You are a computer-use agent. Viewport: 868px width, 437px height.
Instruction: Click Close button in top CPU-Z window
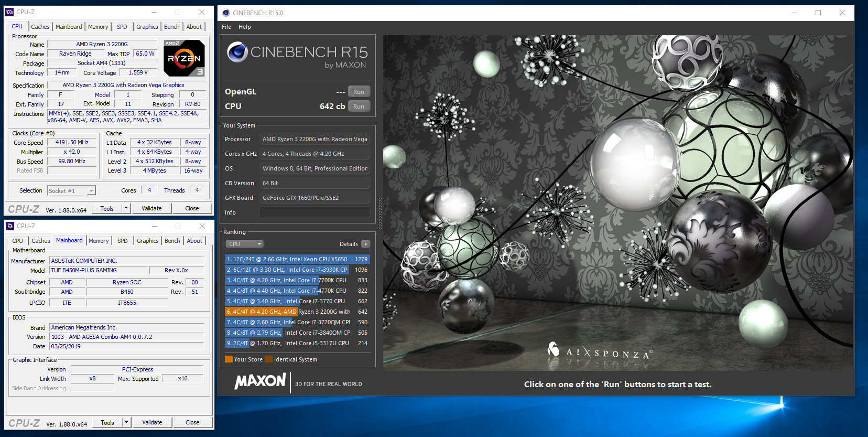coord(192,208)
